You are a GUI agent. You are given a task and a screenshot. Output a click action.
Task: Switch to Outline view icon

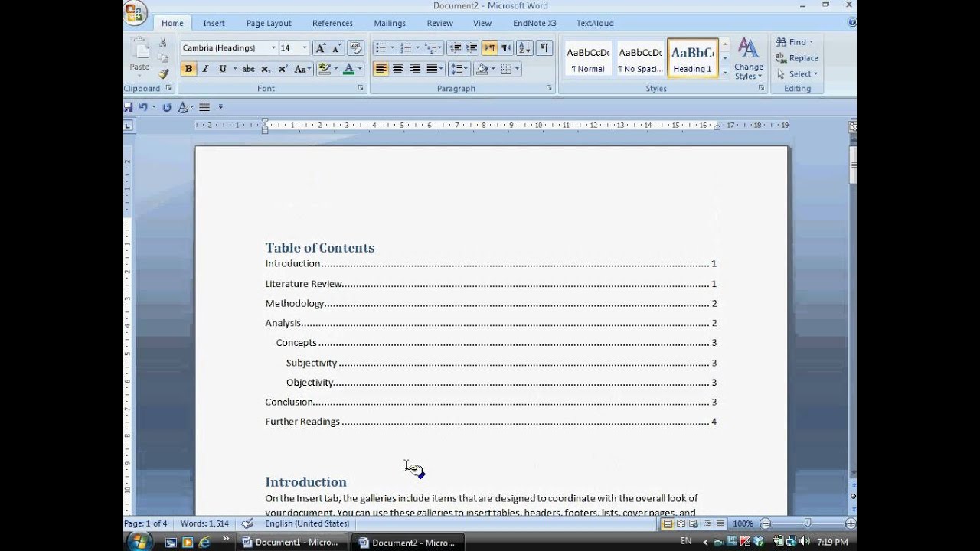(x=707, y=523)
